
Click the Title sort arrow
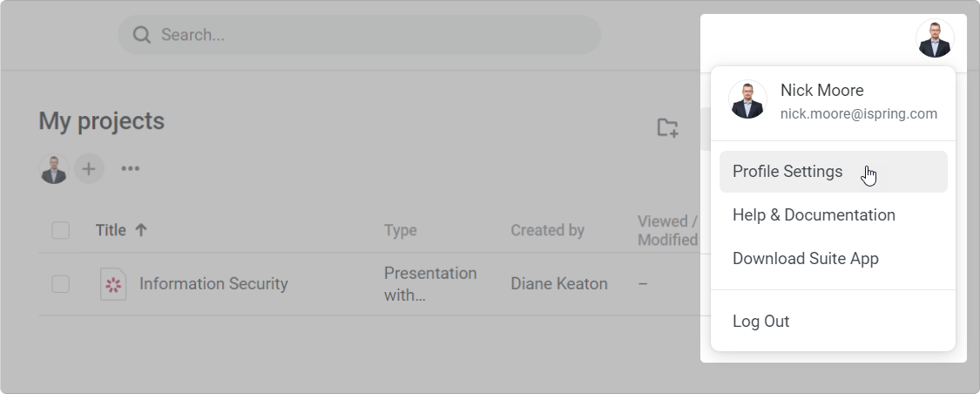click(141, 230)
